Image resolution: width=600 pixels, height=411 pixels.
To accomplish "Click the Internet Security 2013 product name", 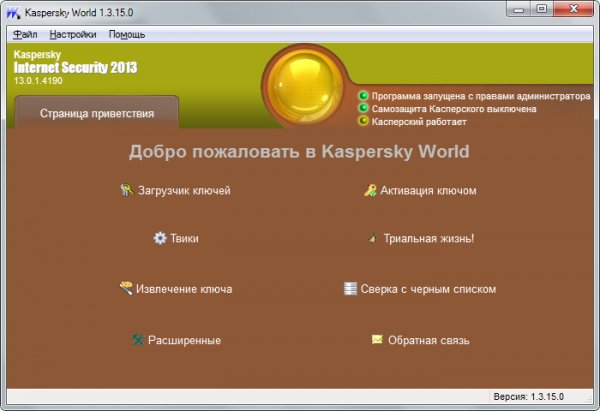I will coord(75,67).
